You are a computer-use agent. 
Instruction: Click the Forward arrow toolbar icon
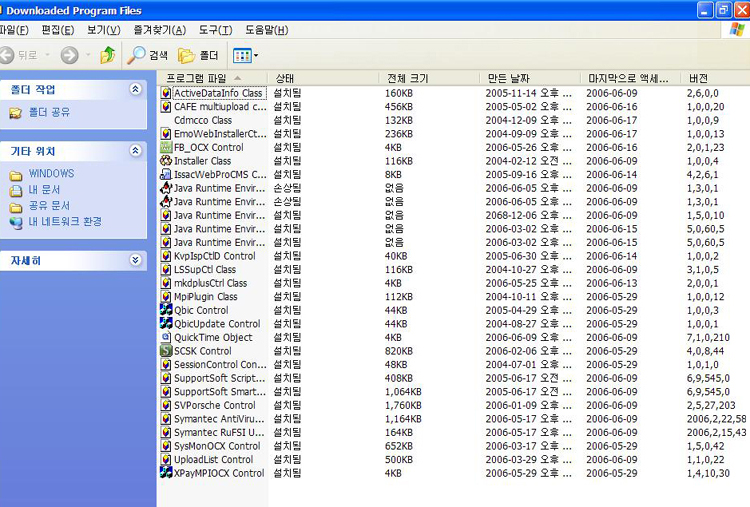point(69,55)
